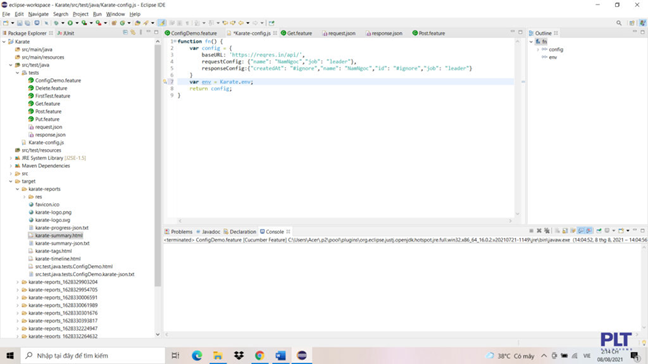Click the Save All toolbar icon
The width and height of the screenshot is (648, 364).
(27, 23)
